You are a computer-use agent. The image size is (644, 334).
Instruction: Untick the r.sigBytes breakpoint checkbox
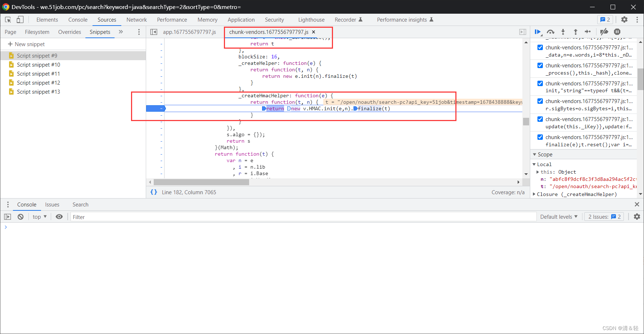click(x=540, y=101)
